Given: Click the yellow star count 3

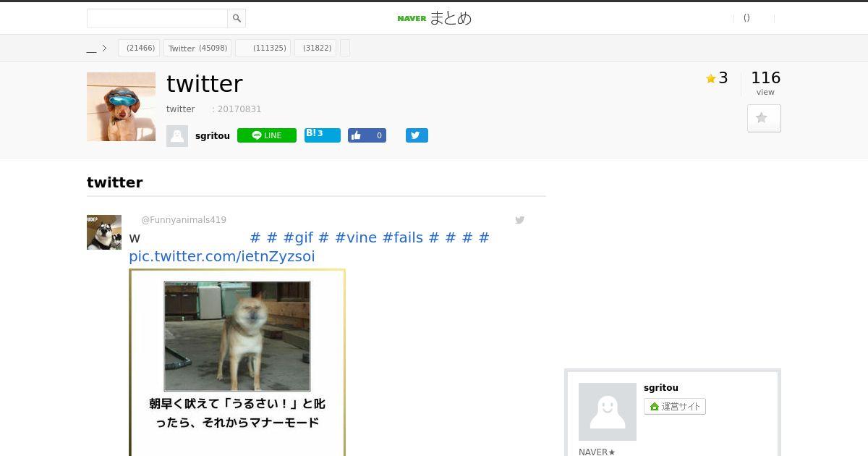Looking at the screenshot, I should coord(717,78).
